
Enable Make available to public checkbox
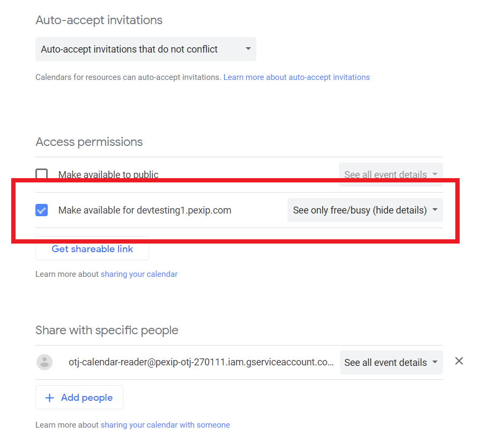tap(42, 175)
